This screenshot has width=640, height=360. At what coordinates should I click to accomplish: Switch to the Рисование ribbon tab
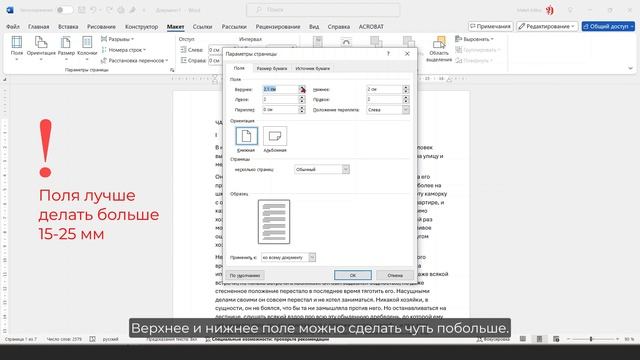[x=101, y=27]
